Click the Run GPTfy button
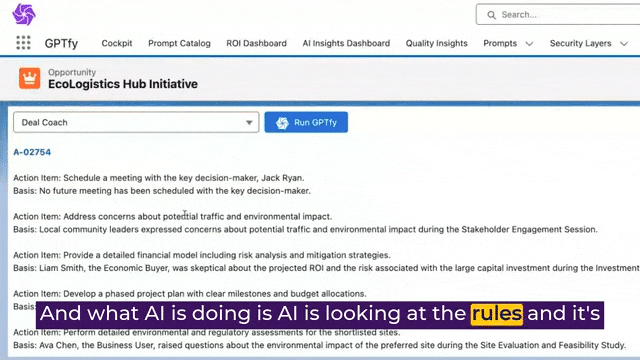 coord(306,122)
